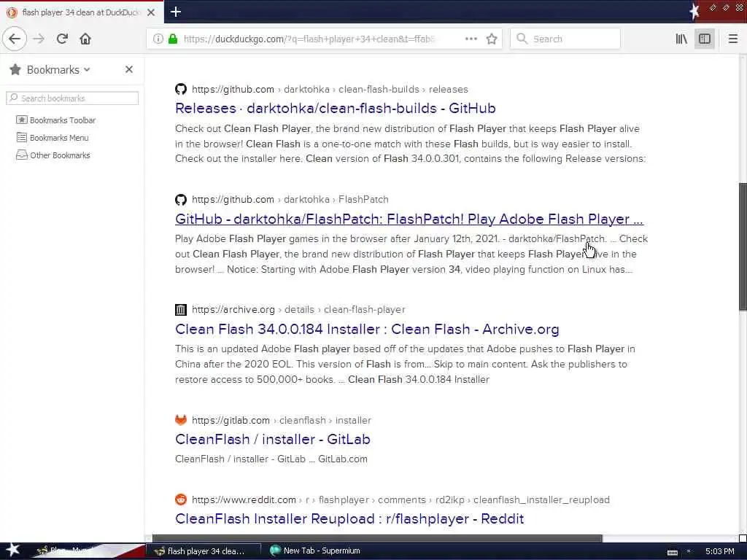This screenshot has width=747, height=560.
Task: Click the github.com darktohka FlashPatch URL
Action: [290, 200]
